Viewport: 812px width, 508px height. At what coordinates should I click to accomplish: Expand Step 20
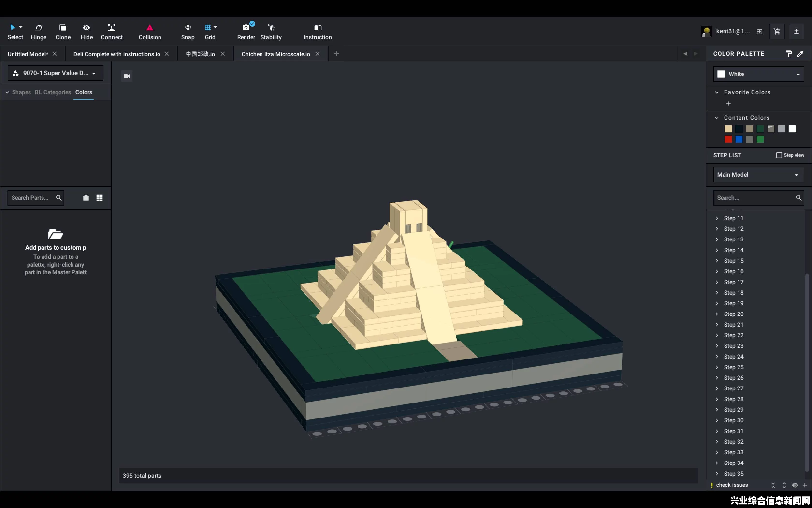pyautogui.click(x=717, y=314)
